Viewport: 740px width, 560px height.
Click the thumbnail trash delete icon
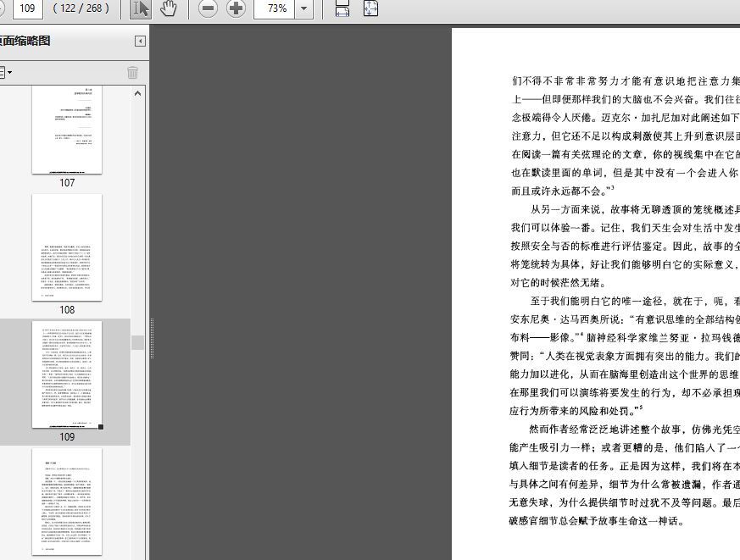(x=132, y=72)
